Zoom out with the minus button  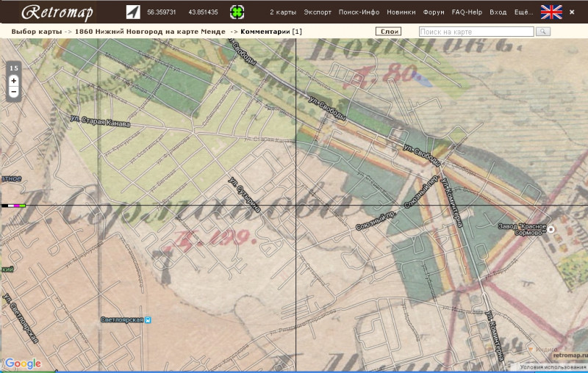tap(14, 92)
